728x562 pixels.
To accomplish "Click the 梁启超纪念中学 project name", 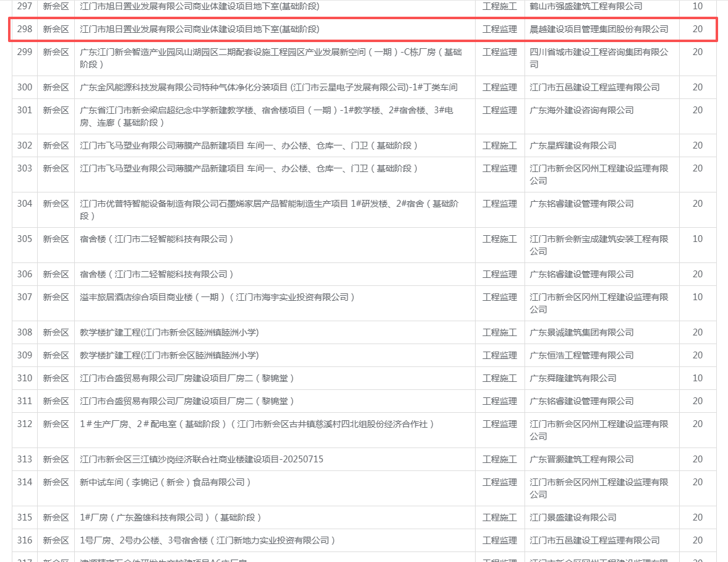I will (266, 116).
